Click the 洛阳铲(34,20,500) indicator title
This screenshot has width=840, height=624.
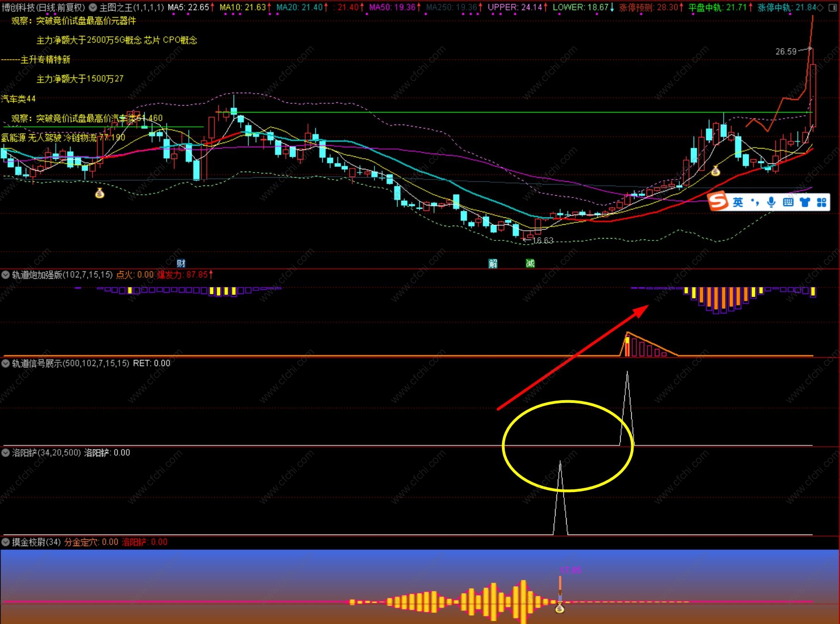pos(46,453)
